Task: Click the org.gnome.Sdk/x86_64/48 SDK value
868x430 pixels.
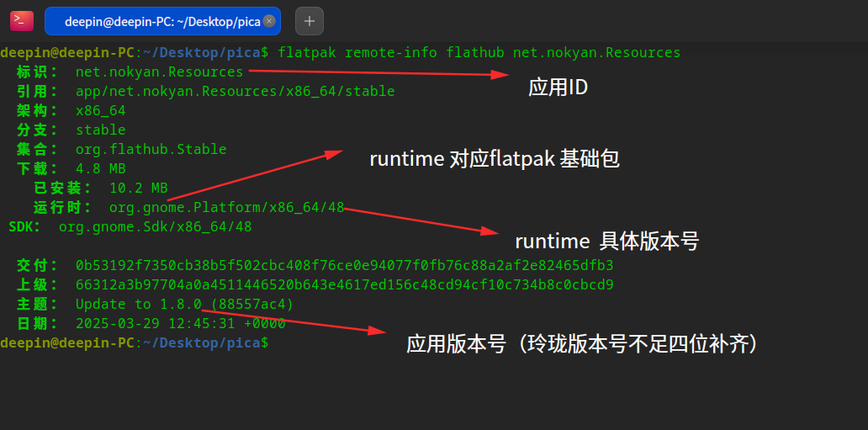Action: 155,226
